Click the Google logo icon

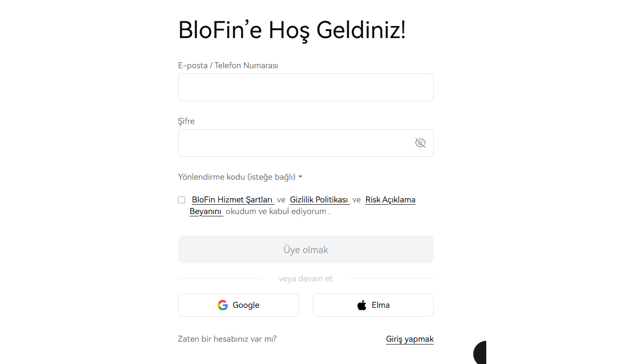point(223,305)
